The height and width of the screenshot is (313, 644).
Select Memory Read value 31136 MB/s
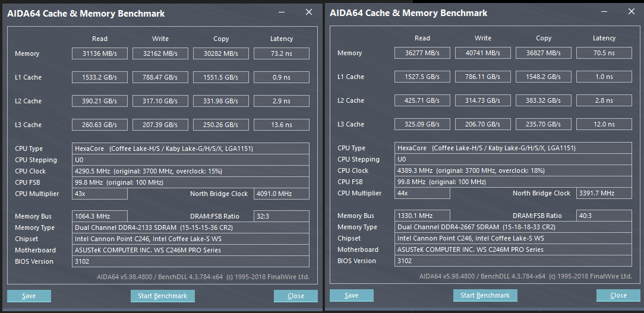coord(100,53)
